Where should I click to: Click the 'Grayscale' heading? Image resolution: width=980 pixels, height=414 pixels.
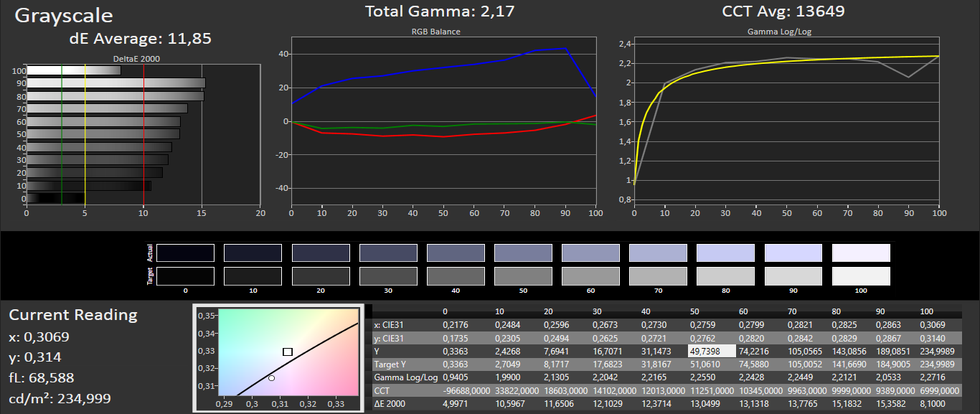[x=64, y=15]
